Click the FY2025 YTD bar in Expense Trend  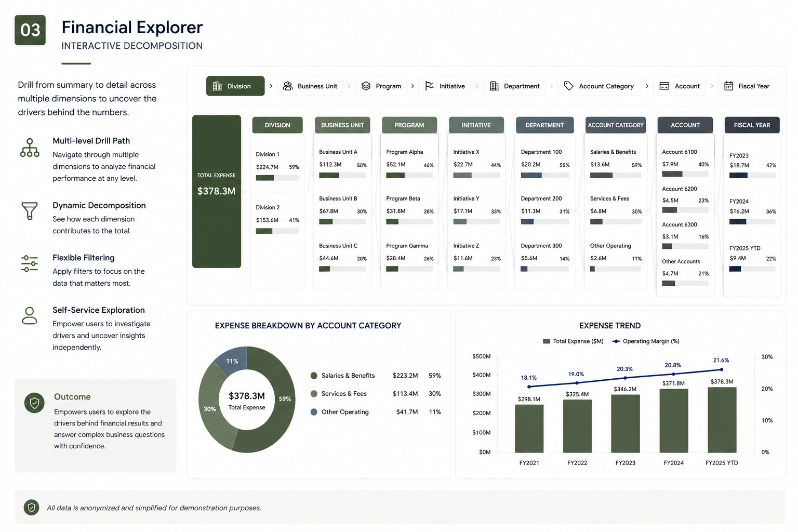tap(722, 420)
